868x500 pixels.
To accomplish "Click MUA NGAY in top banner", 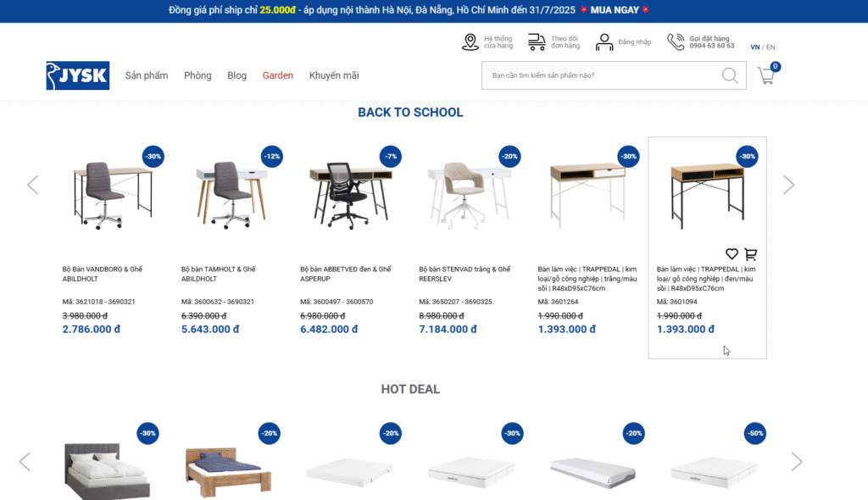I will (x=615, y=10).
